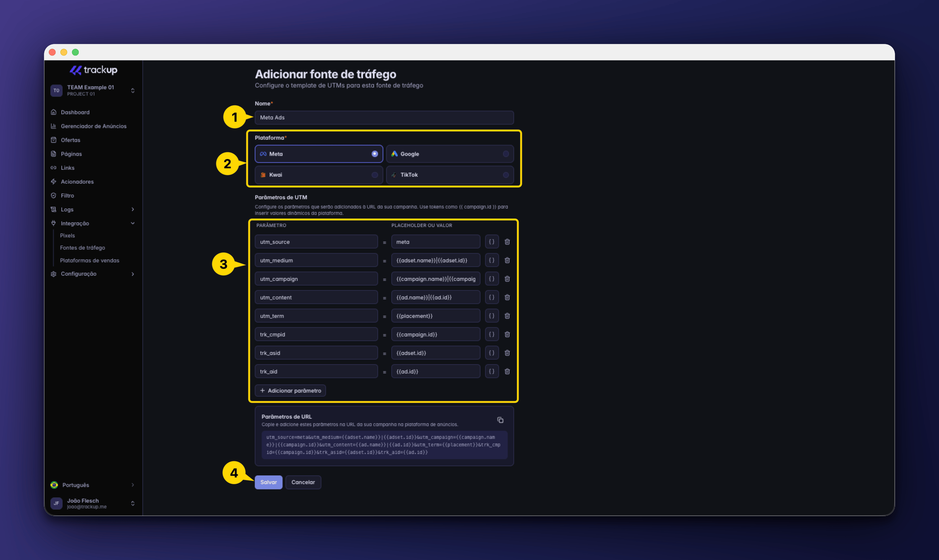This screenshot has width=939, height=560.
Task: Collapse the Integração submenu chevron
Action: click(x=133, y=223)
